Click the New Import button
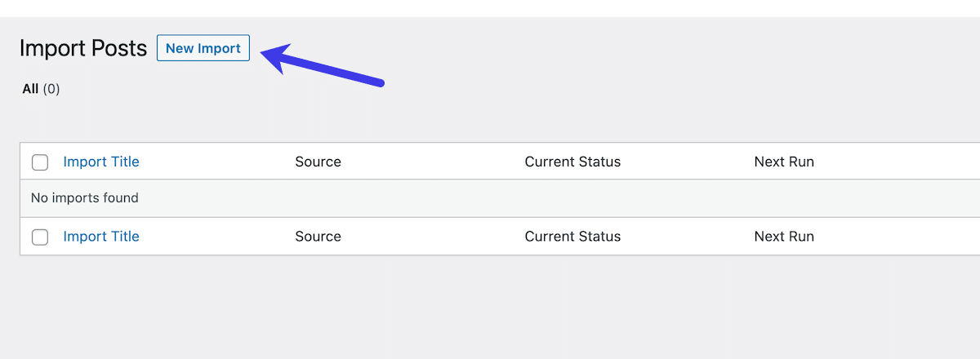 [203, 48]
